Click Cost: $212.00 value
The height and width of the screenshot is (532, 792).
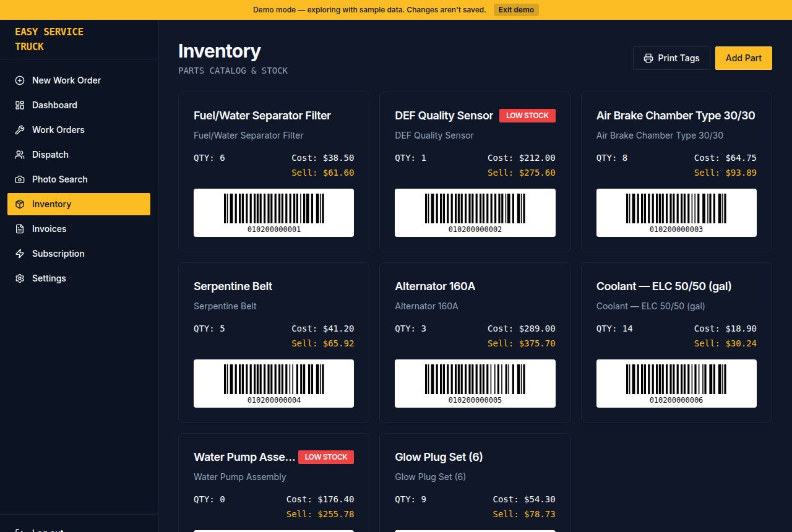[522, 158]
